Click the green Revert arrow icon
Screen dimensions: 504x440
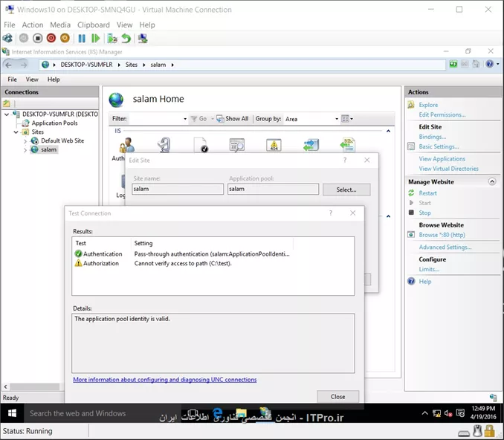coord(126,39)
